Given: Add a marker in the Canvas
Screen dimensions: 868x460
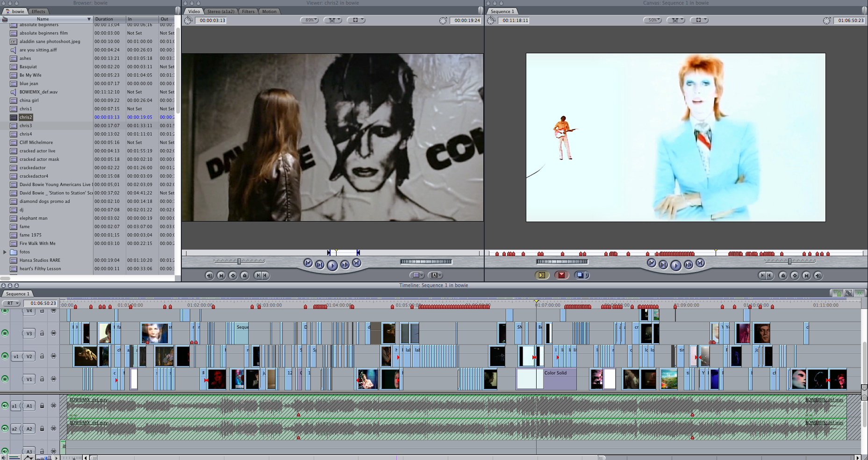Looking at the screenshot, I should 783,275.
